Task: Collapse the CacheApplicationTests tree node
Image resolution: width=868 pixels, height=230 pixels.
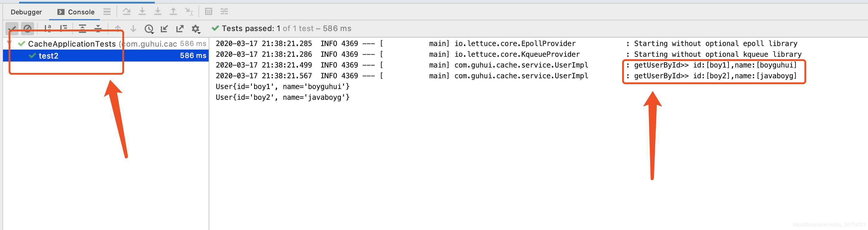Action: [10, 43]
